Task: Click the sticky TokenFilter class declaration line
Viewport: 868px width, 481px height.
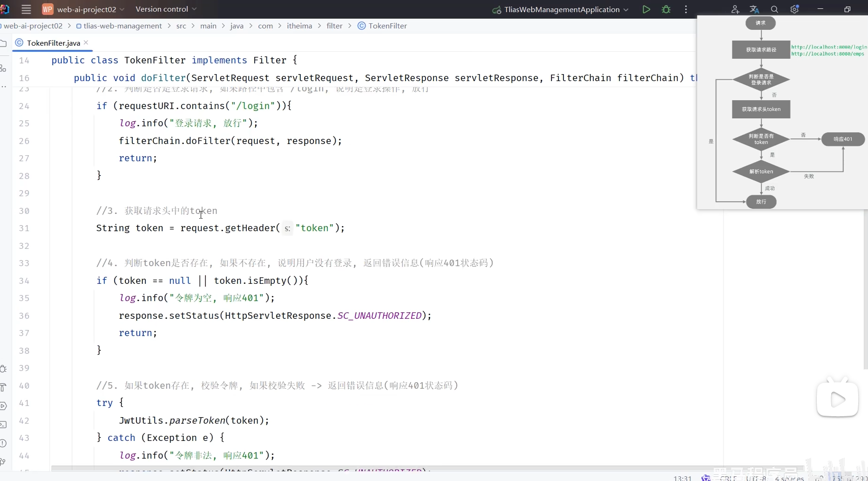Action: click(174, 60)
